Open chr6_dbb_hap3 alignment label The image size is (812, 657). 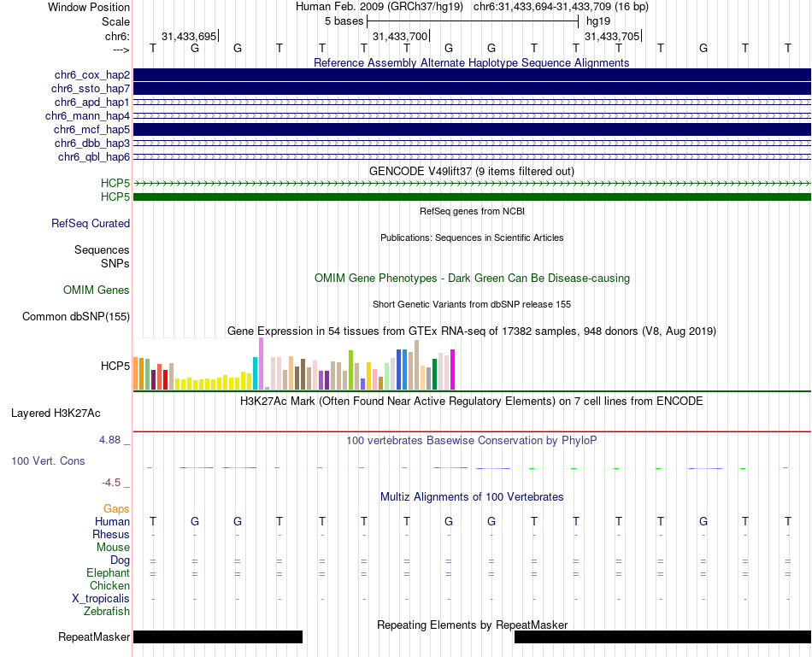coord(92,143)
